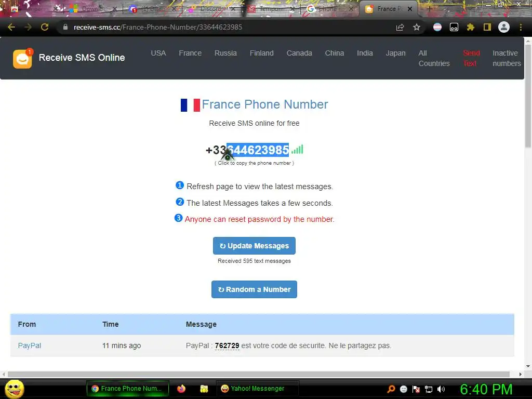Viewport: 532px width, 399px height.
Task: Click the phone number to copy it
Action: [x=247, y=150]
